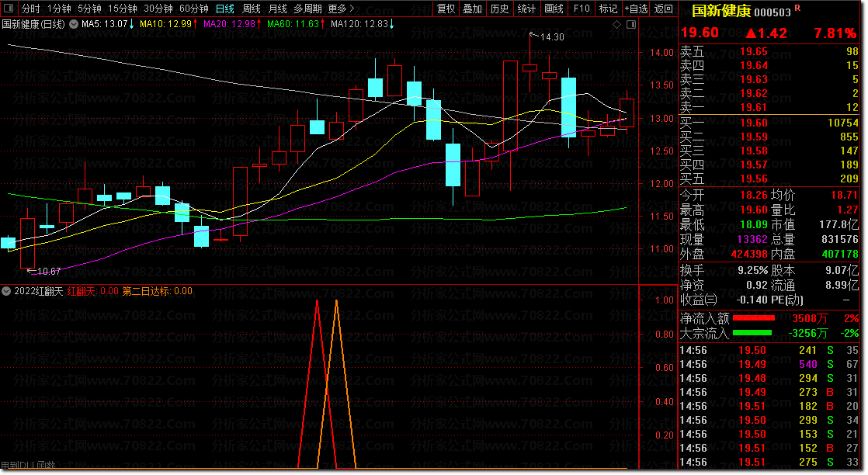Select the 5分钟 period tab
Image resolution: width=868 pixels, height=475 pixels.
click(89, 9)
